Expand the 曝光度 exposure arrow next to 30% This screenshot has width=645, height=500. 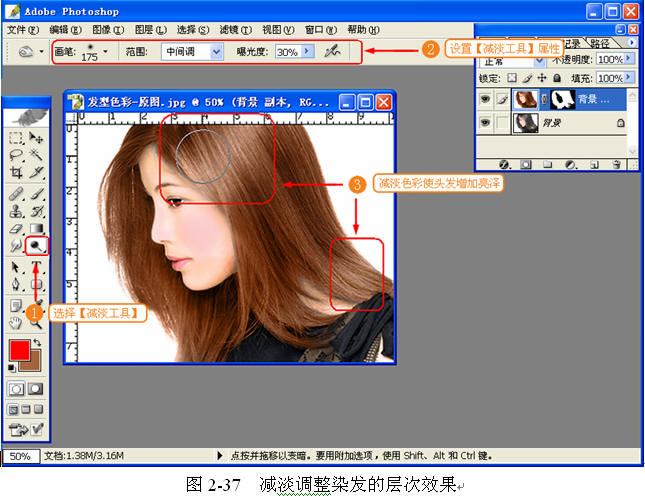coord(307,51)
